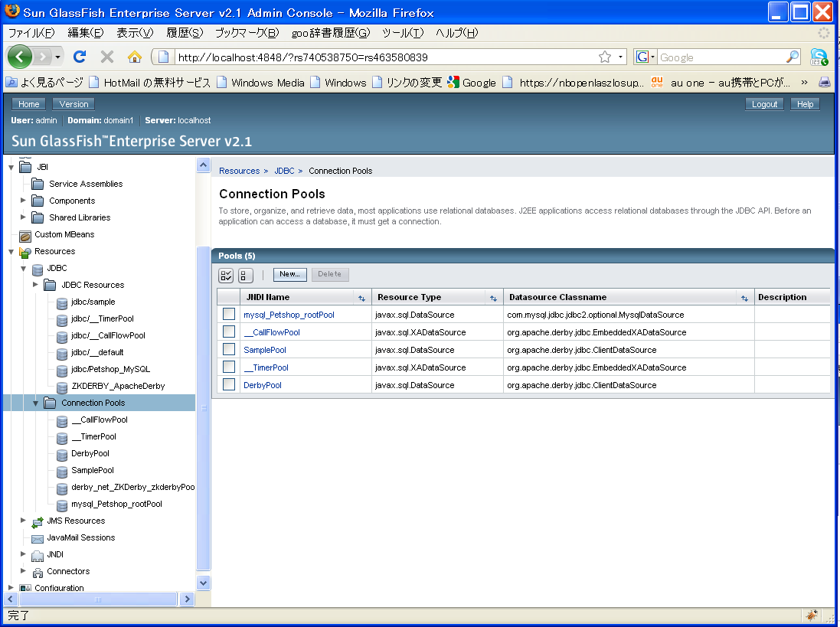Click the stop loading X icon
The image size is (840, 627).
[107, 56]
